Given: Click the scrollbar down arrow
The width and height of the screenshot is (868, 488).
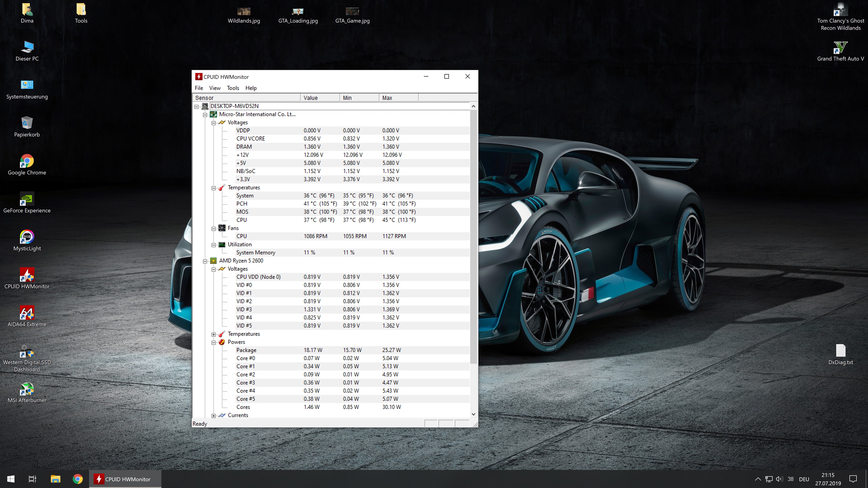Looking at the screenshot, I should click(x=473, y=414).
